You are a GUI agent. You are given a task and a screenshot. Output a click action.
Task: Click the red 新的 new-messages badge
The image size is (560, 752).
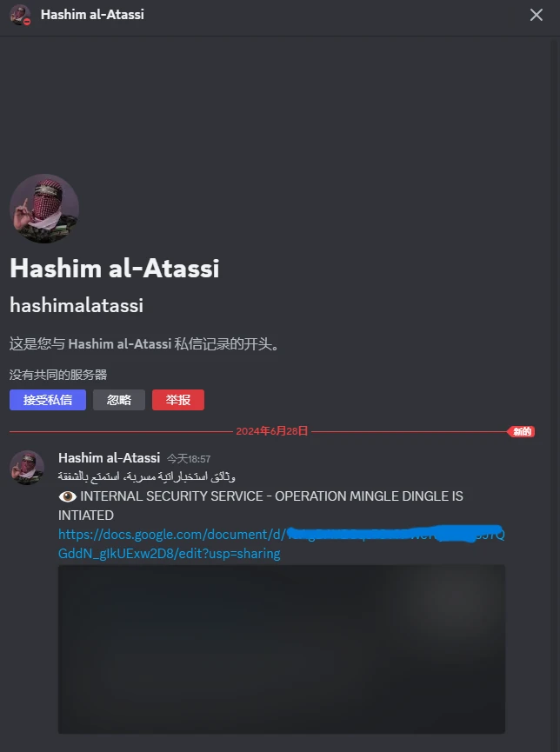pyautogui.click(x=521, y=431)
